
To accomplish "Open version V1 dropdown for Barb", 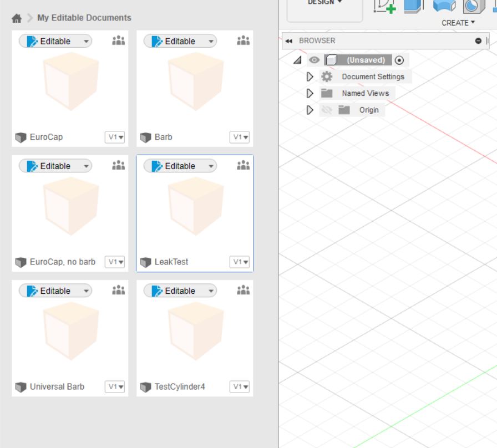I will 240,137.
